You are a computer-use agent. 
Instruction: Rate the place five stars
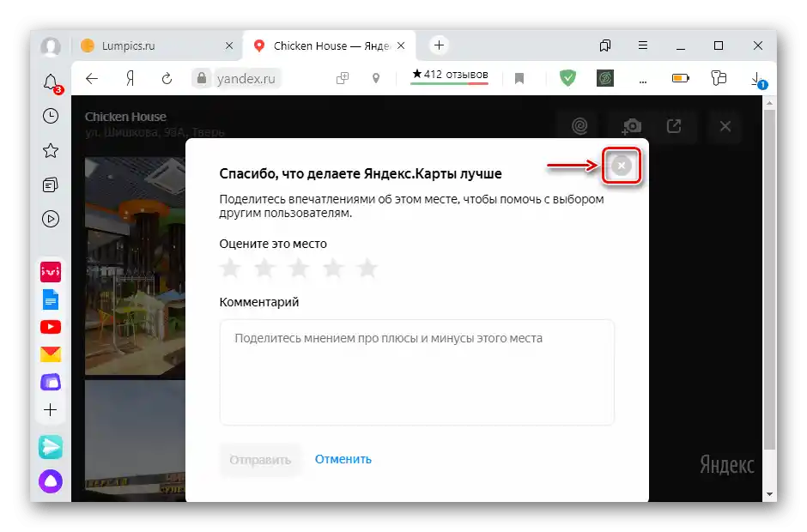[367, 268]
